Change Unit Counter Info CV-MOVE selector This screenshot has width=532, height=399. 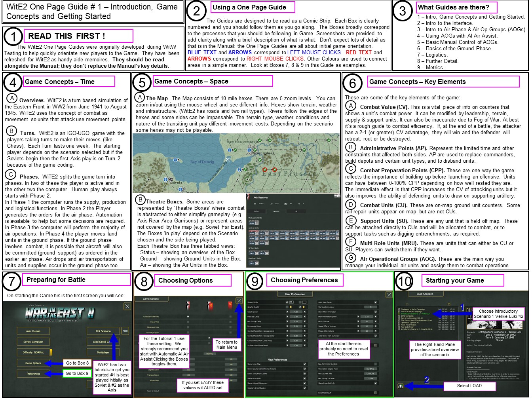coord(370,373)
